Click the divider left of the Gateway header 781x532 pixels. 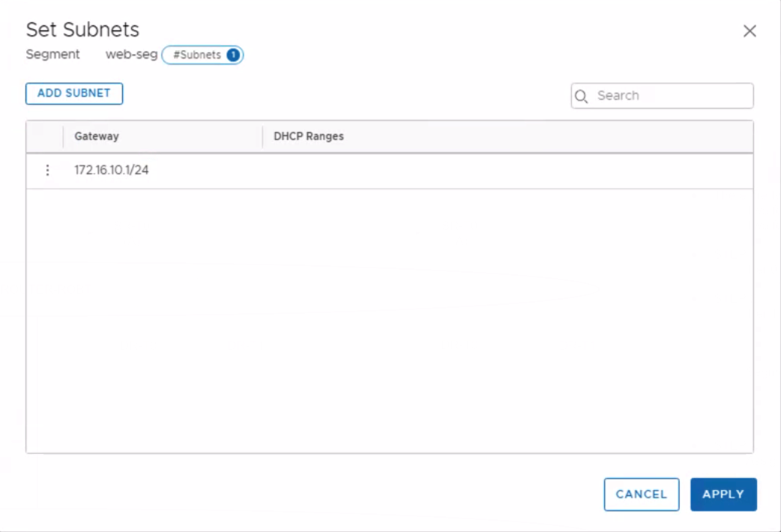point(63,136)
